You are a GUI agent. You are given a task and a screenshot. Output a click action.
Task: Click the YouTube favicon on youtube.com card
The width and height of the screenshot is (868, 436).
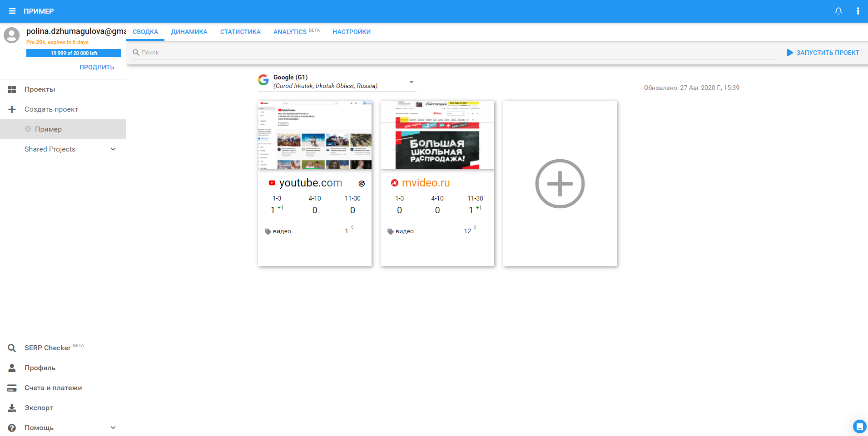(272, 183)
